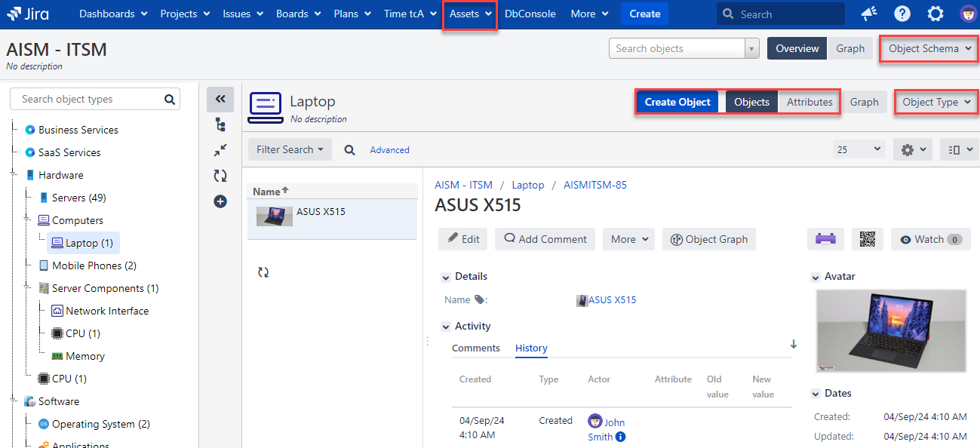Open the Plans menu
980x448 pixels.
pyautogui.click(x=353, y=14)
